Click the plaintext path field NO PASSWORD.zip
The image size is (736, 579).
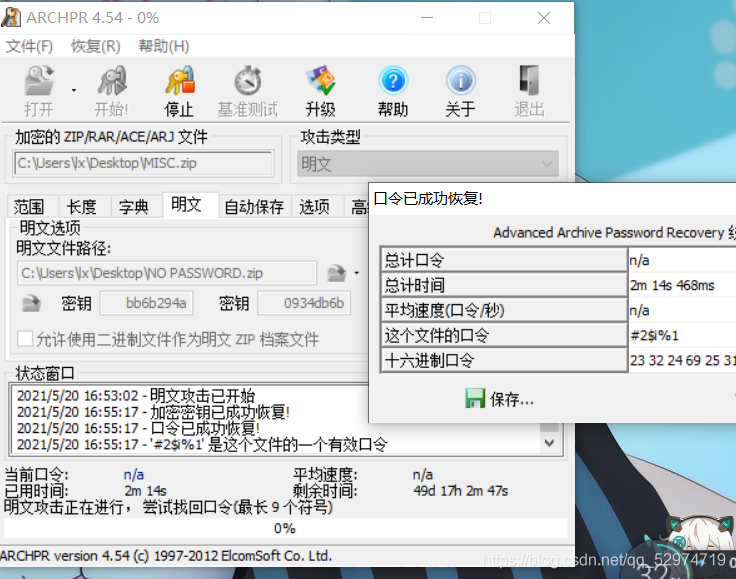(x=167, y=273)
